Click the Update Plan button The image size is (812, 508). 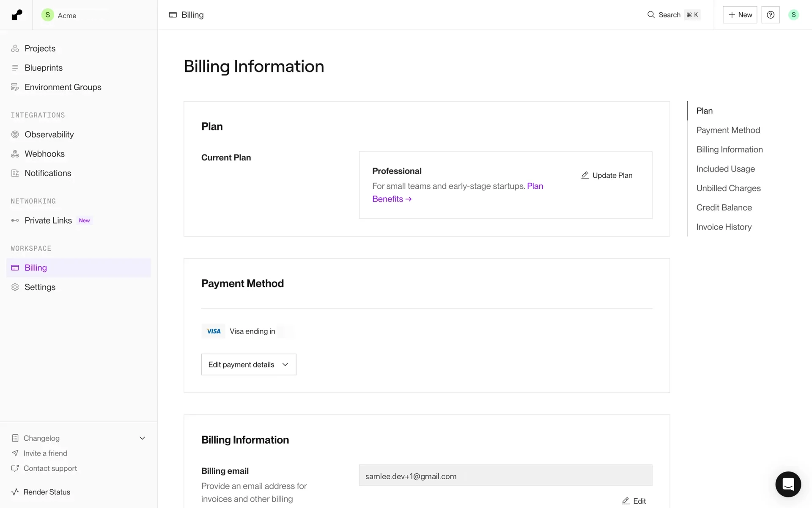[x=607, y=175]
